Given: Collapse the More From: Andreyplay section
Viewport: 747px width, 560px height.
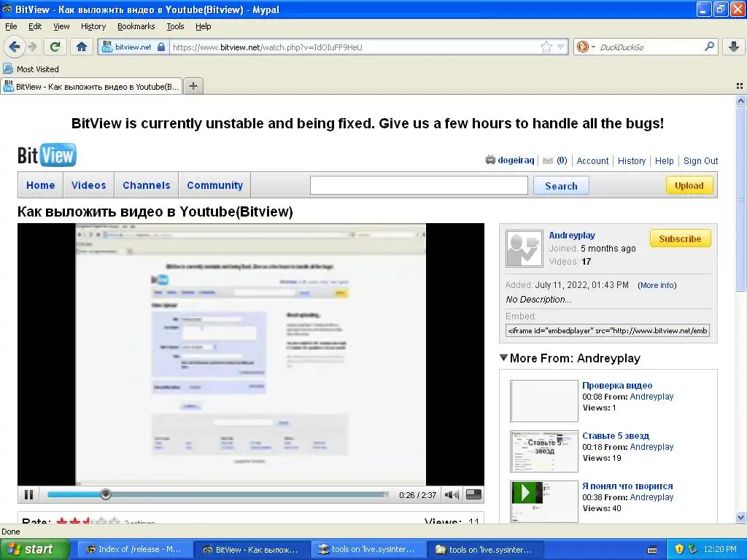Looking at the screenshot, I should tap(503, 357).
